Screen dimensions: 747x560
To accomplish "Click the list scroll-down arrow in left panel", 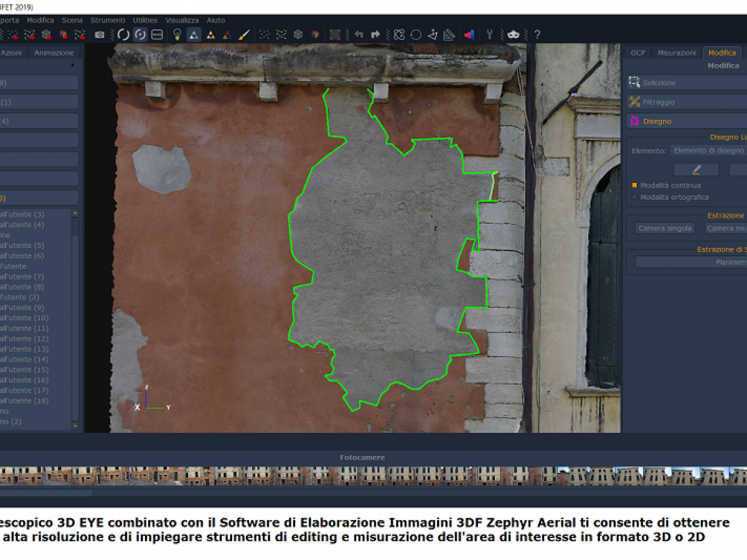I will pos(75,426).
